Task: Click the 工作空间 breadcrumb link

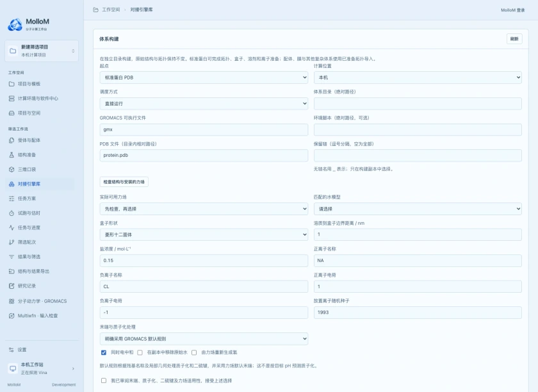Action: click(111, 10)
